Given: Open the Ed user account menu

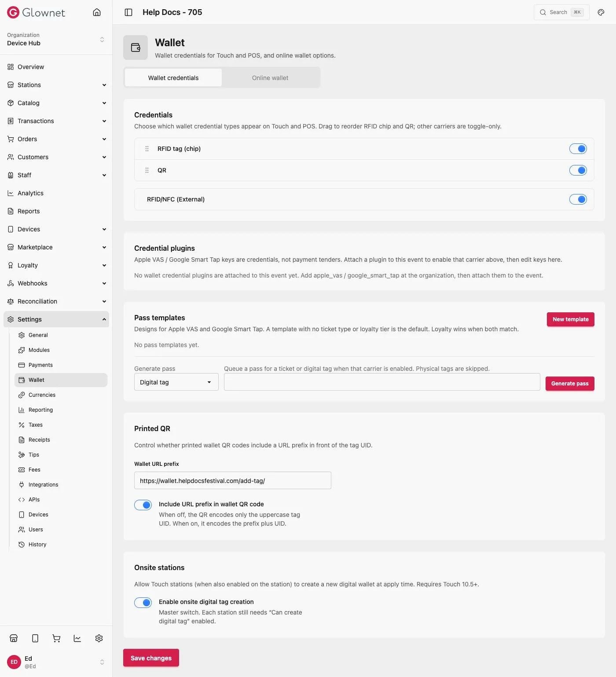Looking at the screenshot, I should [56, 662].
